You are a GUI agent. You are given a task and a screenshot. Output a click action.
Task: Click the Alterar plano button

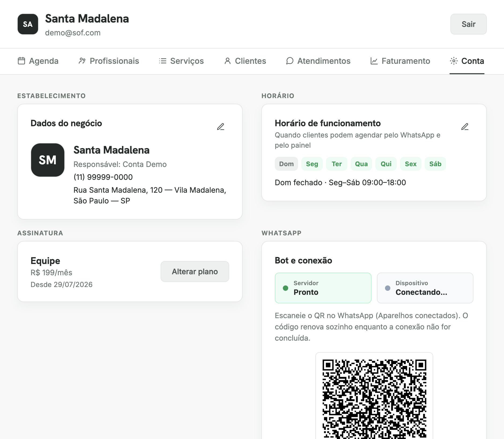click(195, 271)
